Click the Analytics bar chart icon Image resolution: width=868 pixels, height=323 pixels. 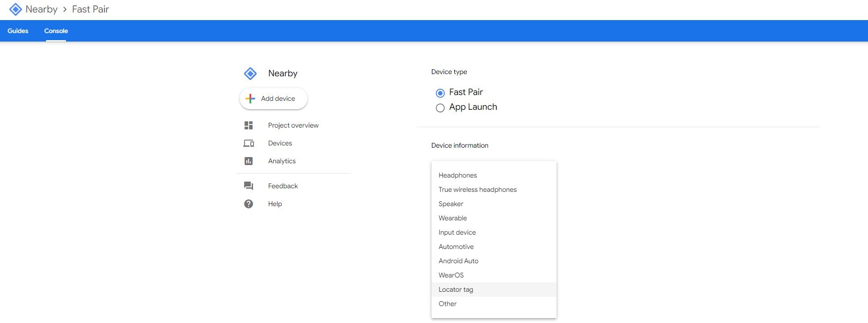pyautogui.click(x=249, y=161)
